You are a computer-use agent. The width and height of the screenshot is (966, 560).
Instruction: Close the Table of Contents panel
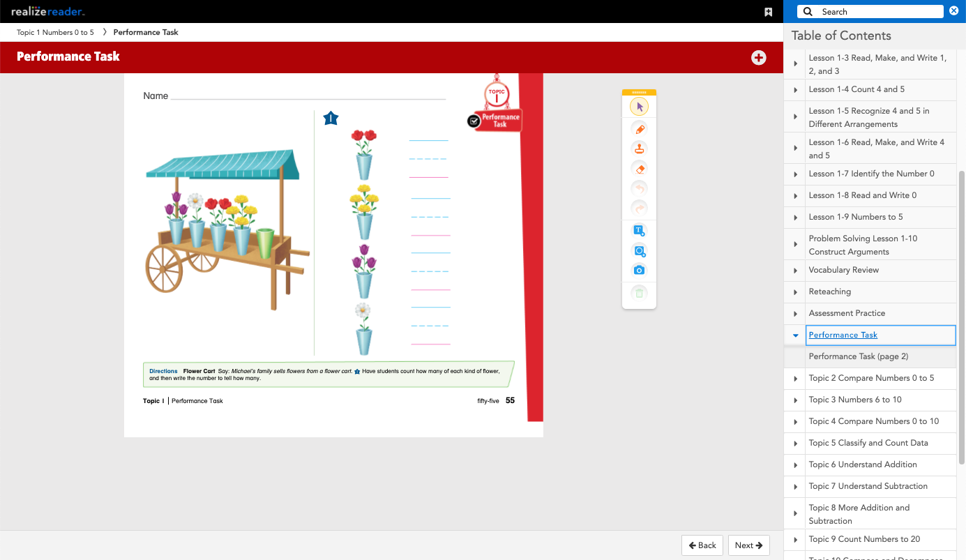click(x=954, y=11)
